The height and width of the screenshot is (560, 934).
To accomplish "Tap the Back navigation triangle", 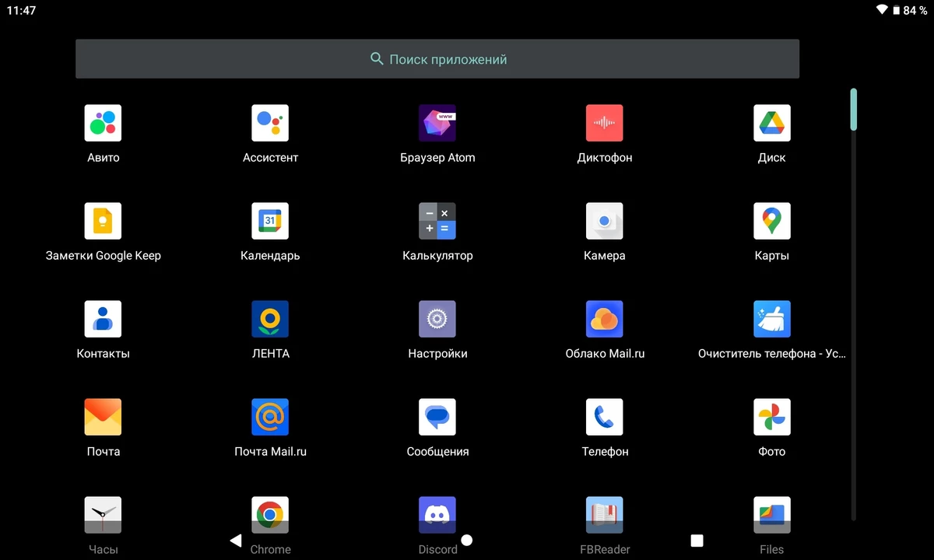I will coord(236,541).
